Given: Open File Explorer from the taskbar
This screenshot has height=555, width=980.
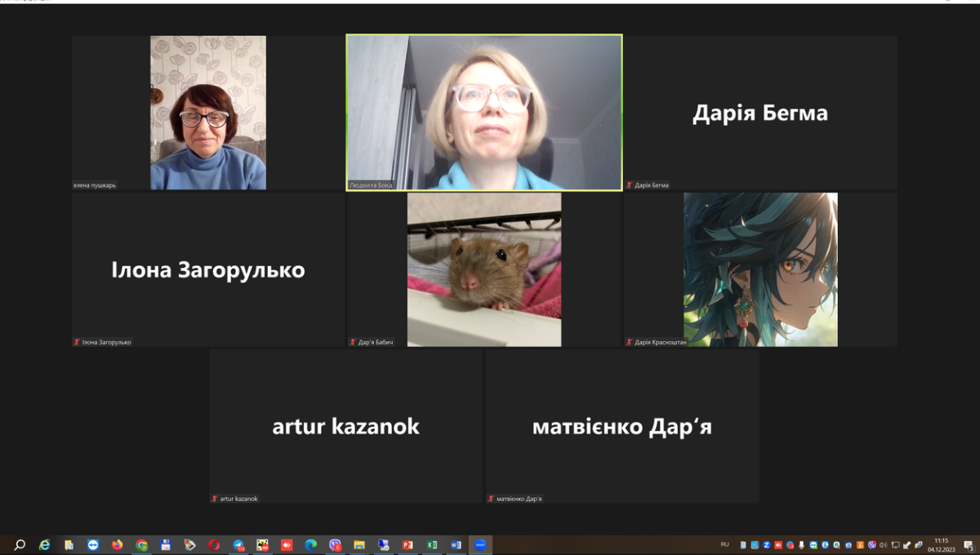Looking at the screenshot, I should (x=359, y=545).
